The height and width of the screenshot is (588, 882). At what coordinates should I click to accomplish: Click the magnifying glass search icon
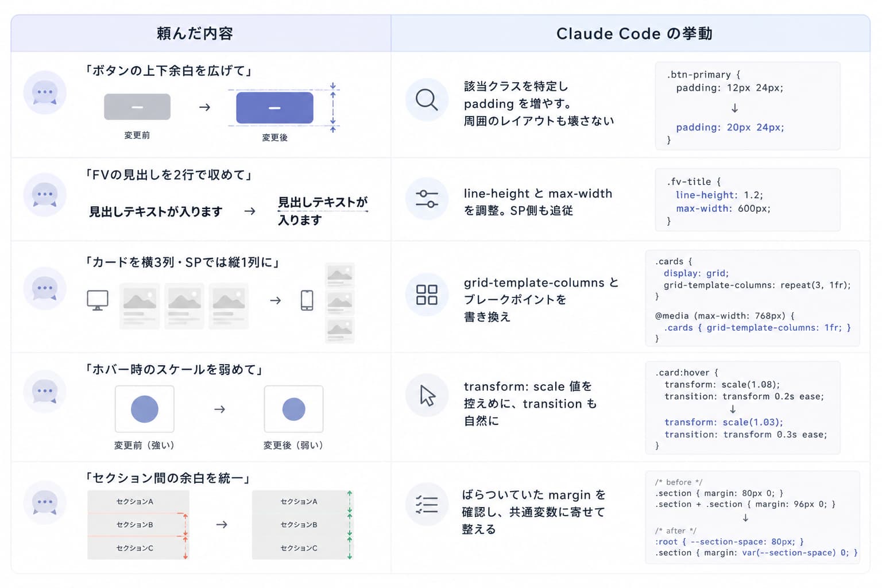pos(427,99)
